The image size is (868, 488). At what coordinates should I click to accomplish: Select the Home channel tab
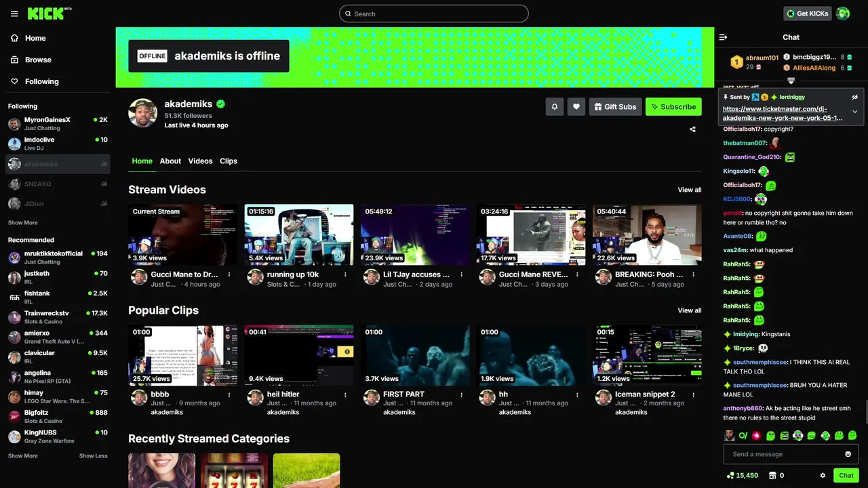point(142,161)
